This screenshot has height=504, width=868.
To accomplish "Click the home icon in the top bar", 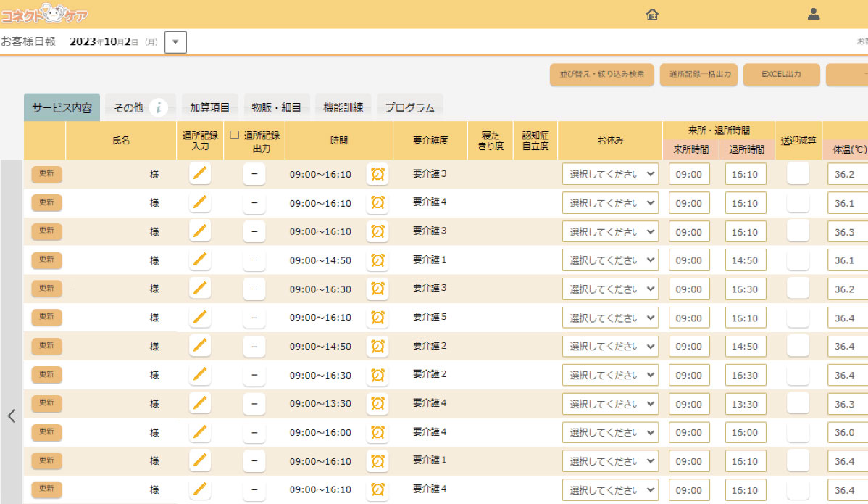I will click(x=652, y=14).
